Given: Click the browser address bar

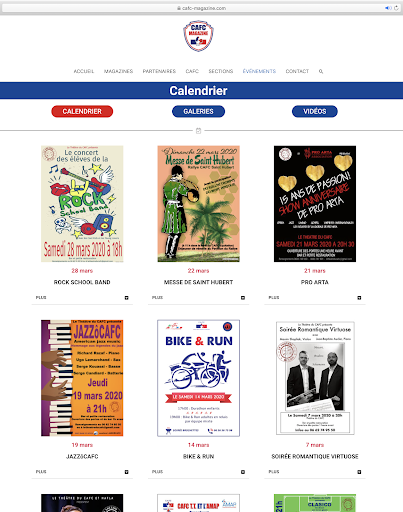Looking at the screenshot, I should click(201, 8).
